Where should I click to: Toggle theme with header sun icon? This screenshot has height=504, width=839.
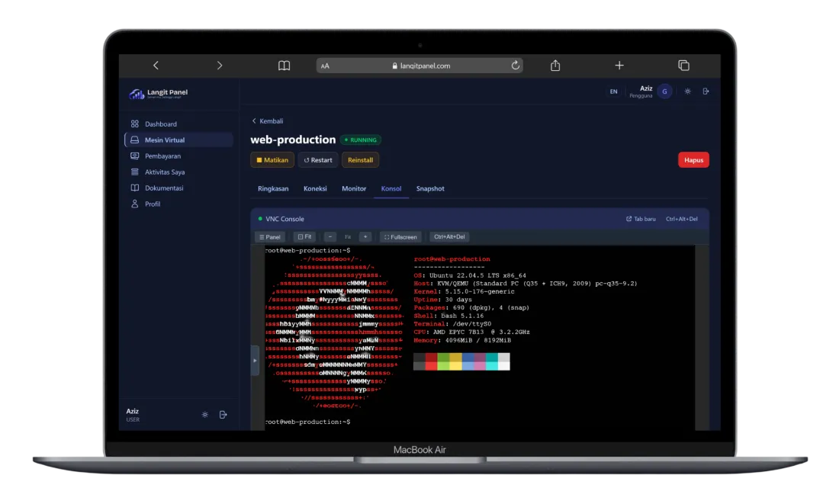point(687,91)
